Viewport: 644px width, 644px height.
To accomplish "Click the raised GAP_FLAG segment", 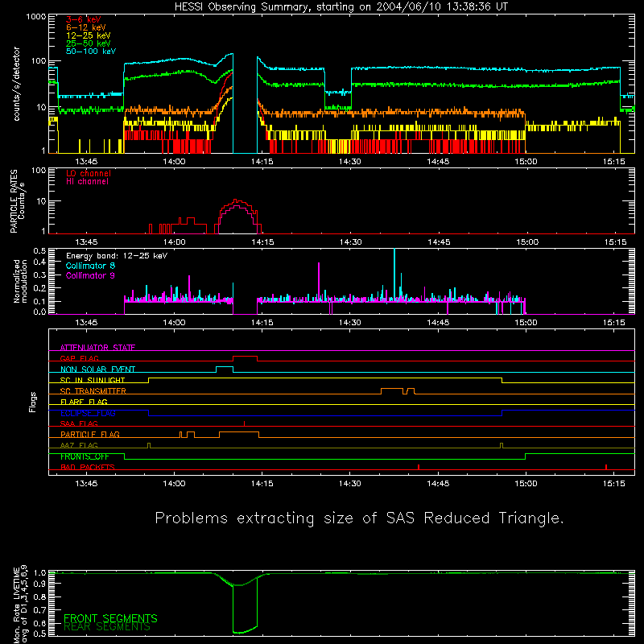I will coord(246,357).
